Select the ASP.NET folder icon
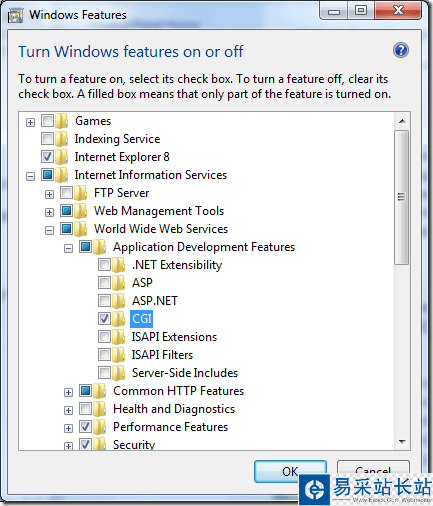The width and height of the screenshot is (433, 506). pyautogui.click(x=119, y=301)
